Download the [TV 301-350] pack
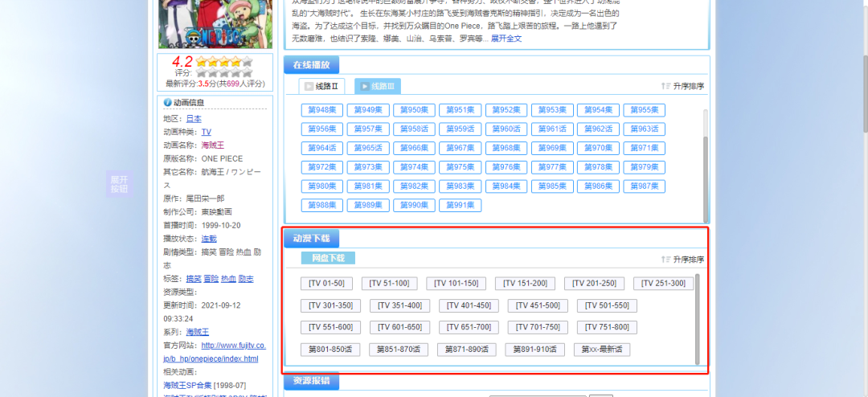868x397 pixels. tap(330, 305)
